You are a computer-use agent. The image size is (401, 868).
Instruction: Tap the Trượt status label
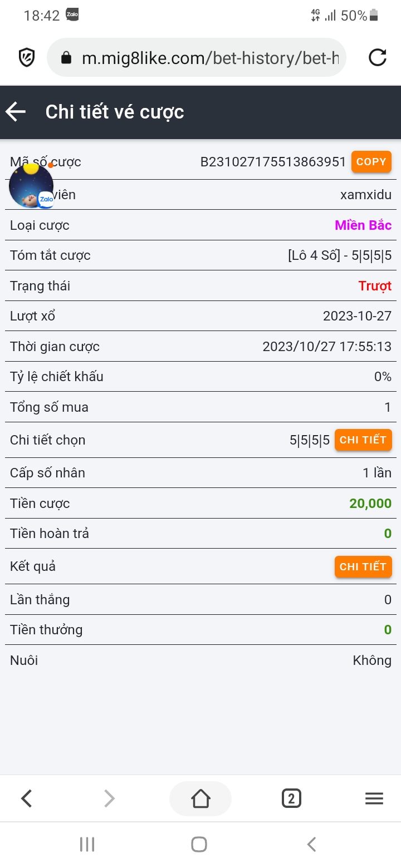tap(375, 286)
